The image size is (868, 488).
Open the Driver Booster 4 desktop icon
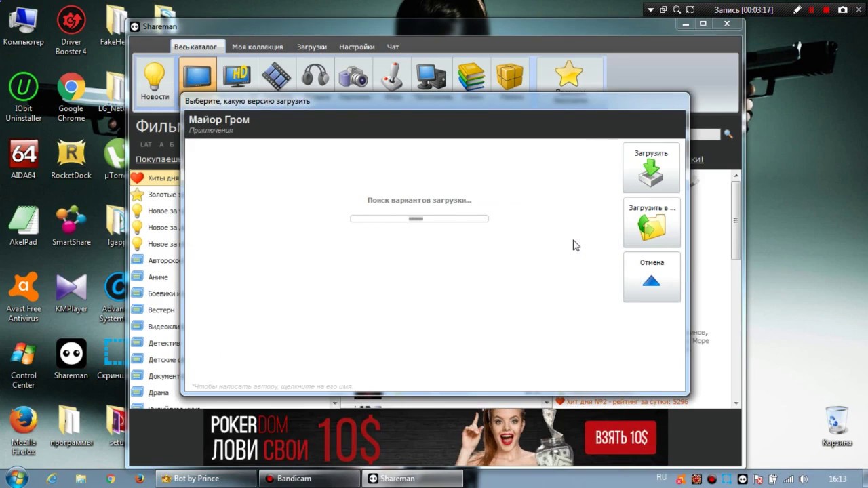tap(71, 31)
